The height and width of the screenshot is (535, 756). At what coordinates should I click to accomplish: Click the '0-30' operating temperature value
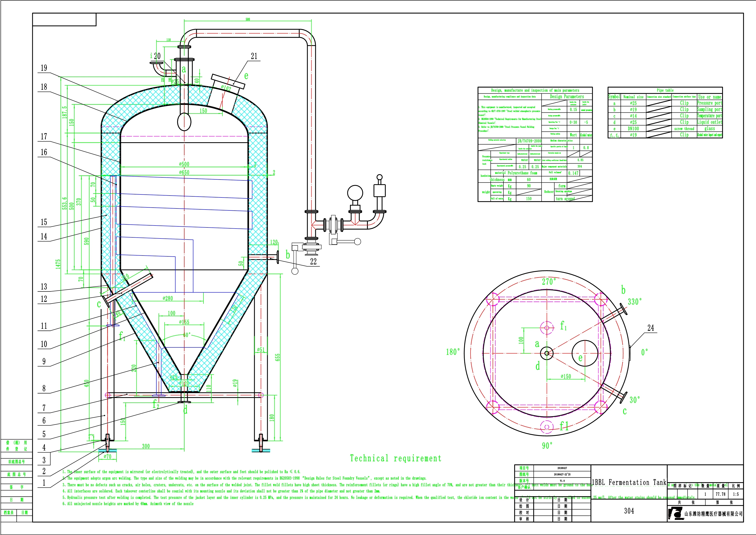tap(573, 122)
